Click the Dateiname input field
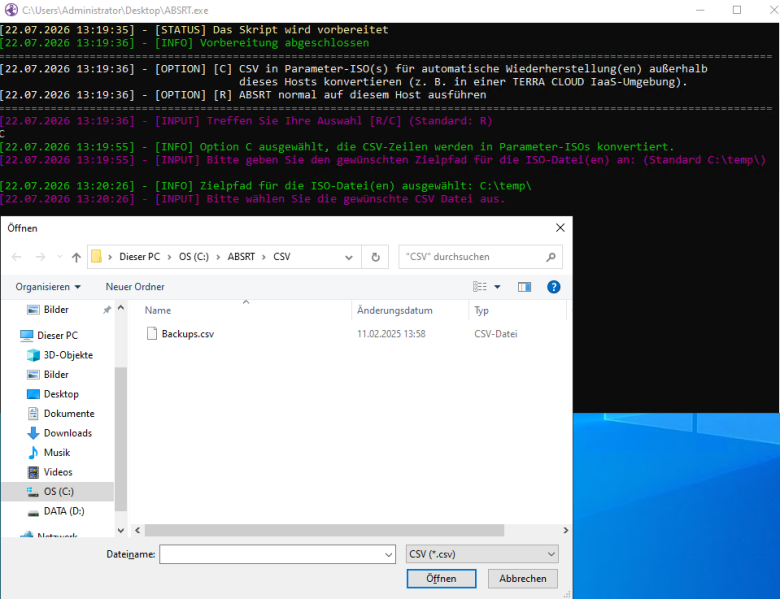 click(x=271, y=554)
